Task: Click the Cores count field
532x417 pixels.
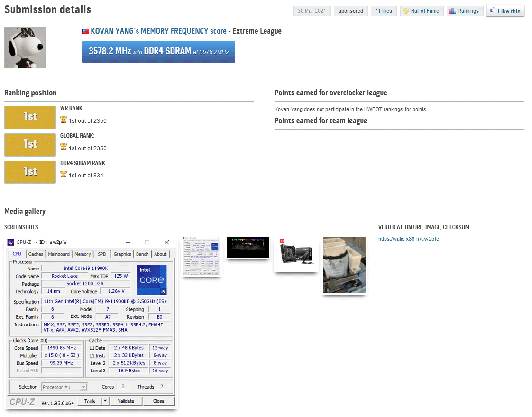Action: coord(123,387)
